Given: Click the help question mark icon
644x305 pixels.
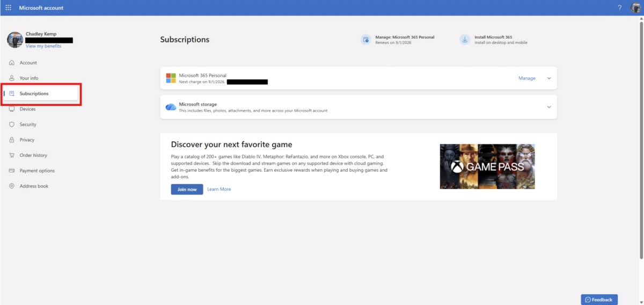Looking at the screenshot, I should tap(620, 8).
